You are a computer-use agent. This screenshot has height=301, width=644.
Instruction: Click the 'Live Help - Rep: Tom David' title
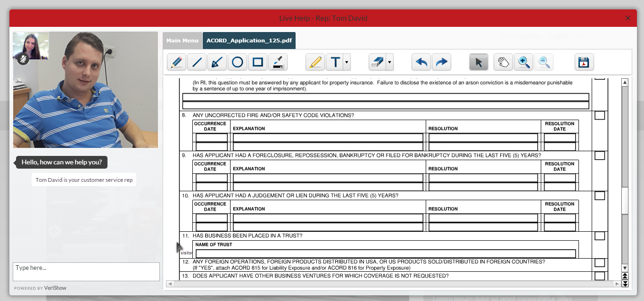click(323, 18)
